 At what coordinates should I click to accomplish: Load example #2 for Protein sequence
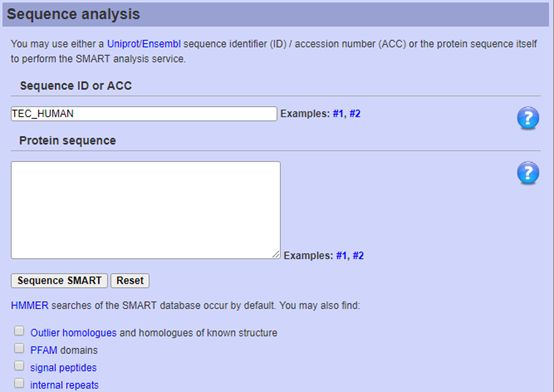(x=358, y=256)
